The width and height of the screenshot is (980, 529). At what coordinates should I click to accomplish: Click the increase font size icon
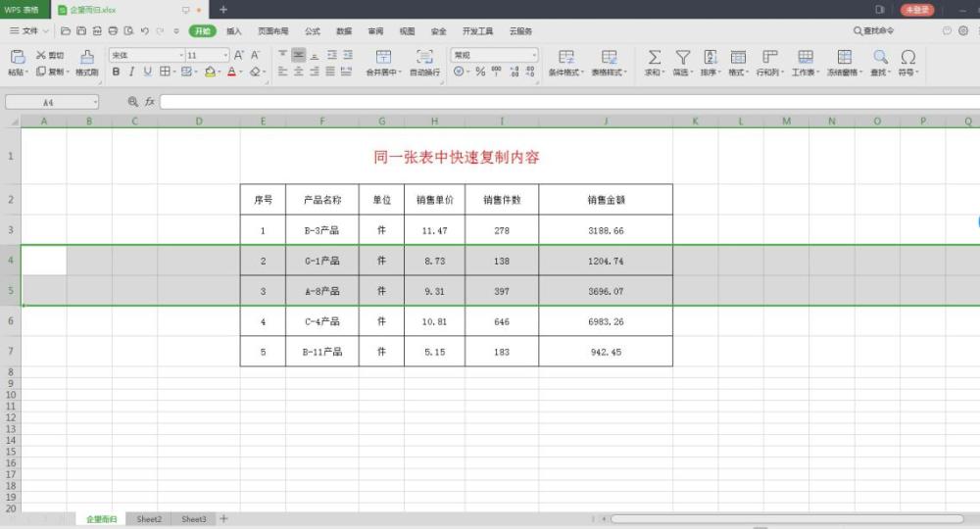coord(239,56)
